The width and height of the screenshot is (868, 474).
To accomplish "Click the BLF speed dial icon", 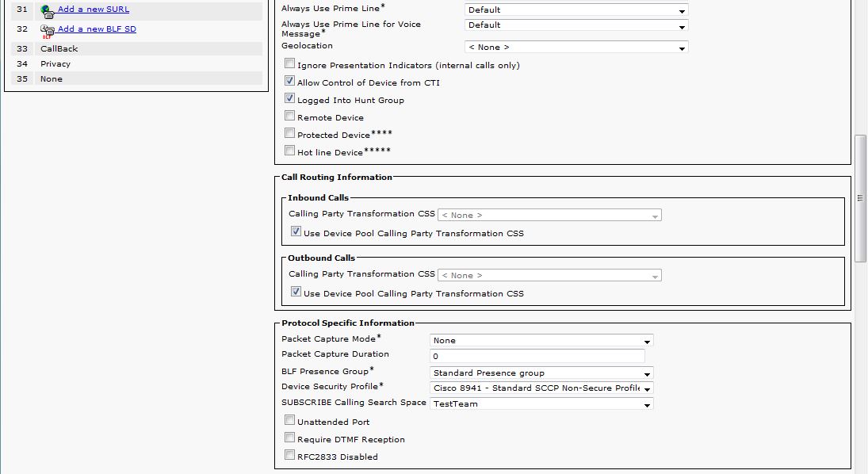I will tap(48, 31).
